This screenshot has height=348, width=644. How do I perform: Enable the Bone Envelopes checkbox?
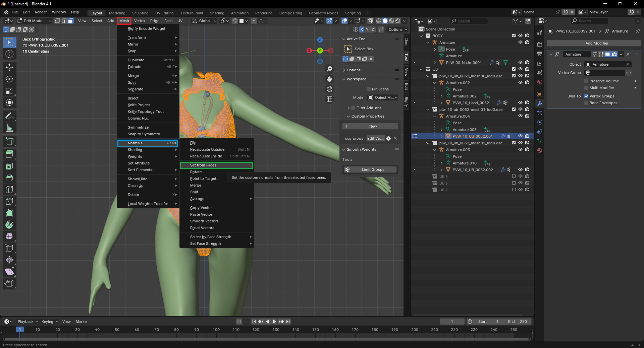(x=586, y=103)
